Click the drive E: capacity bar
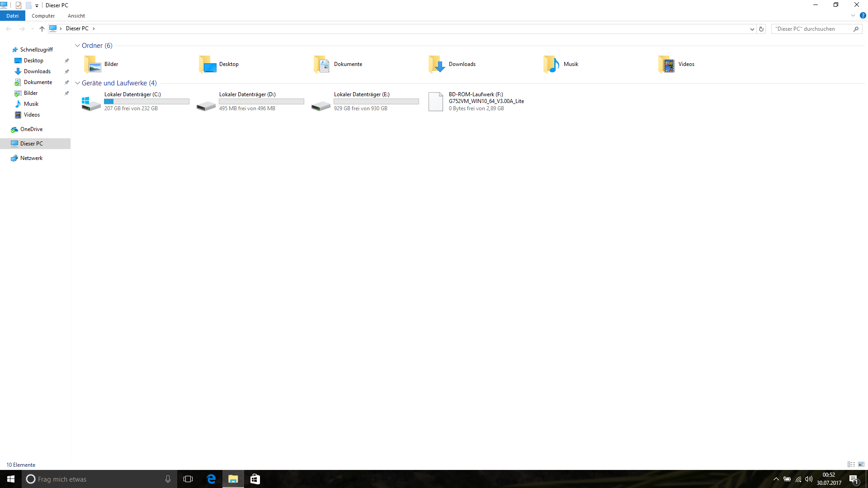 [376, 102]
